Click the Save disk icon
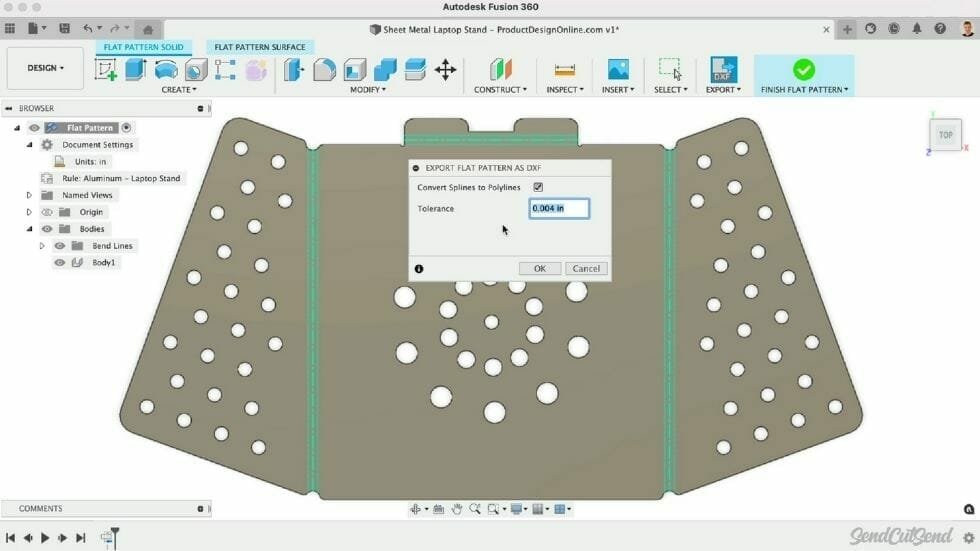Screen dimensions: 980x551 tap(65, 29)
